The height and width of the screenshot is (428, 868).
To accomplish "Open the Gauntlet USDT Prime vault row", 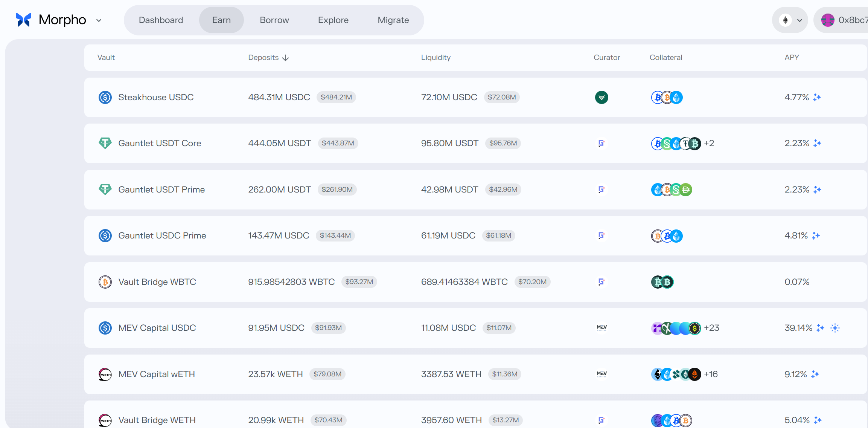I will (161, 190).
